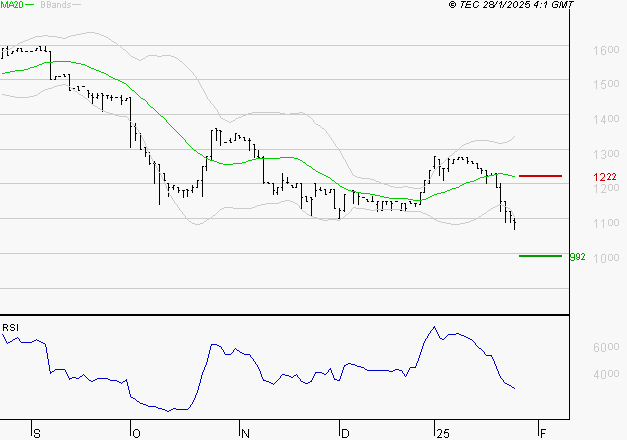Click the 1300 price axis label
This screenshot has height=440, width=627.
click(606, 154)
